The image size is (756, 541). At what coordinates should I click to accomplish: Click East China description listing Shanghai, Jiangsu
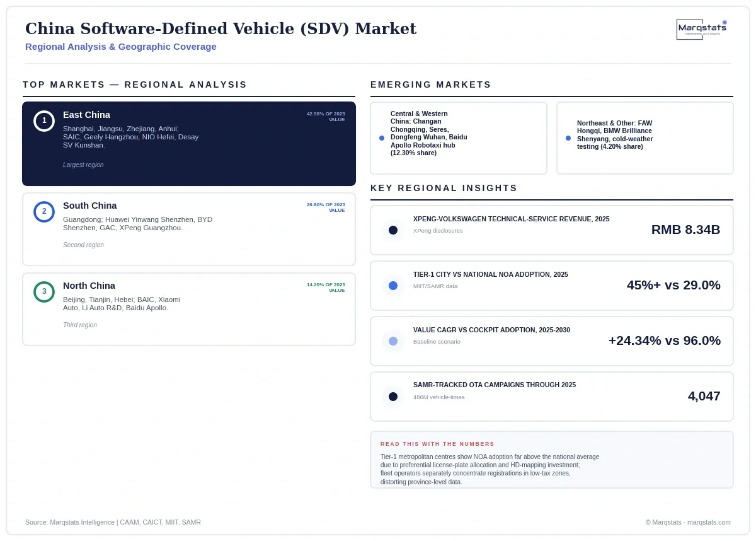tap(131, 137)
